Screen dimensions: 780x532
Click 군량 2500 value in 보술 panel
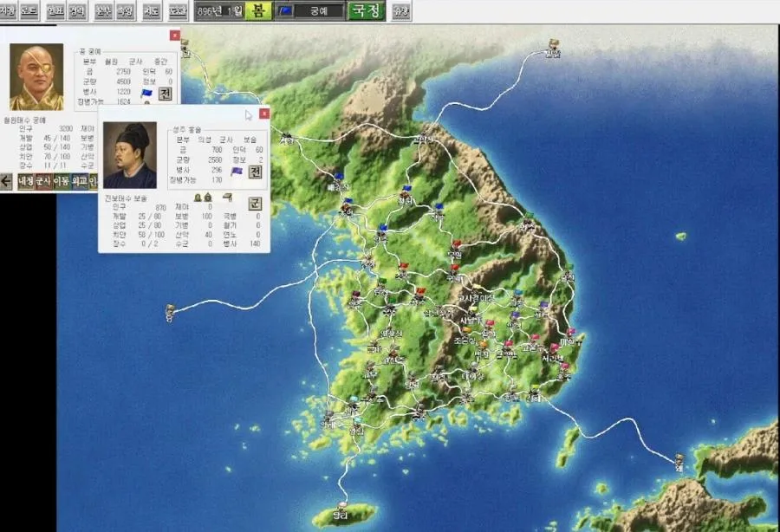[x=215, y=159]
